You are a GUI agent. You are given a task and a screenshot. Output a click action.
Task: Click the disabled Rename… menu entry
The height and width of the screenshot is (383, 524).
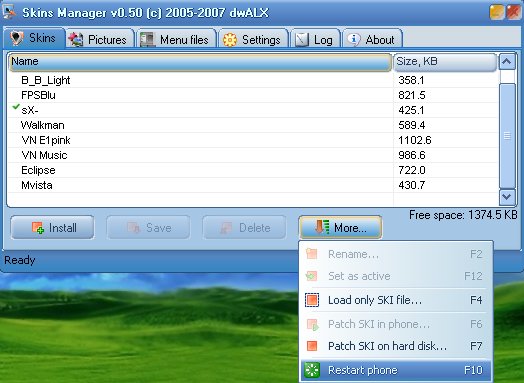pos(396,254)
